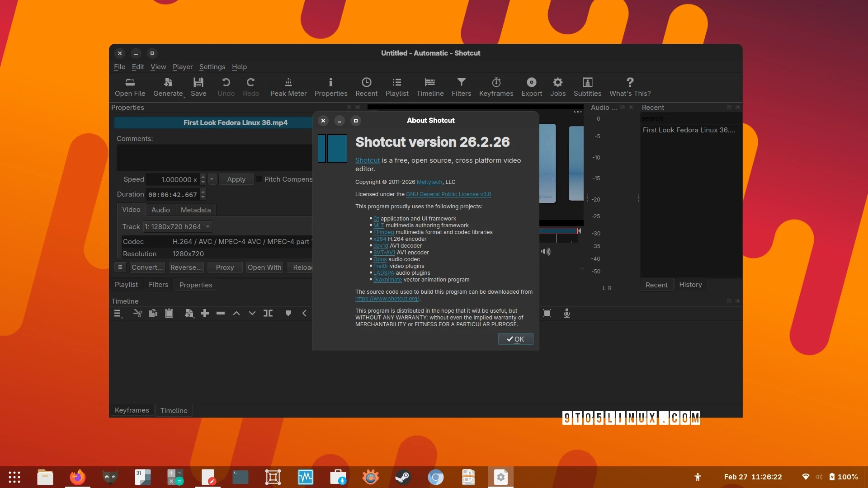
Task: Open the Track dropdown showing 1280x720 h264
Action: click(177, 226)
